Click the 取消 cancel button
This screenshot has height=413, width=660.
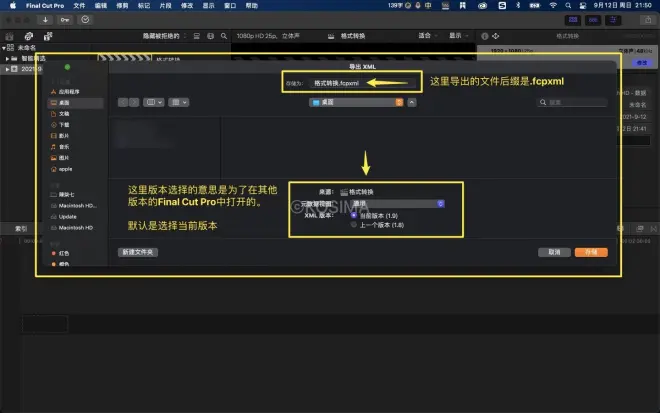[x=554, y=252]
